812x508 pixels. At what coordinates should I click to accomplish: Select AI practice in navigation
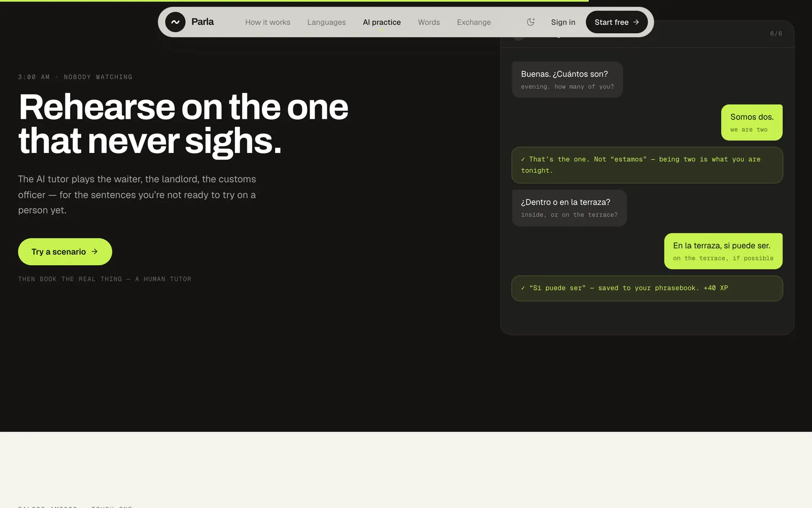coord(382,22)
